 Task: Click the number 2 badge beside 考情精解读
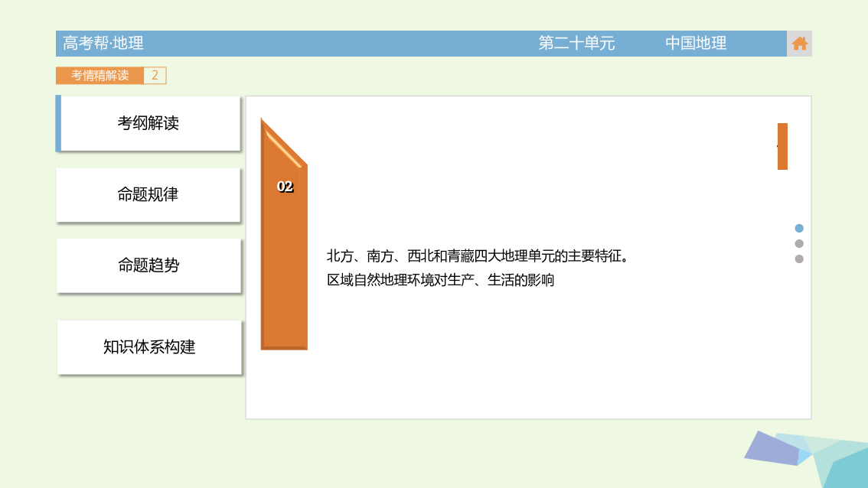(155, 75)
